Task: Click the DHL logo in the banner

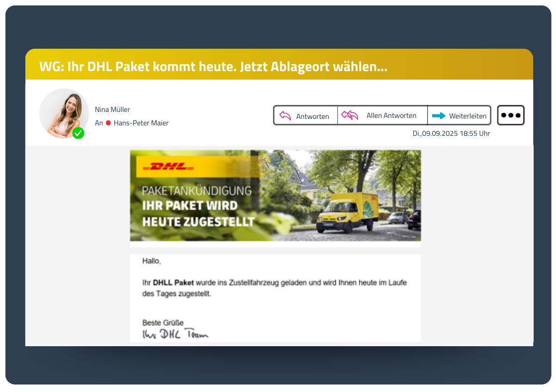Action: (x=168, y=166)
